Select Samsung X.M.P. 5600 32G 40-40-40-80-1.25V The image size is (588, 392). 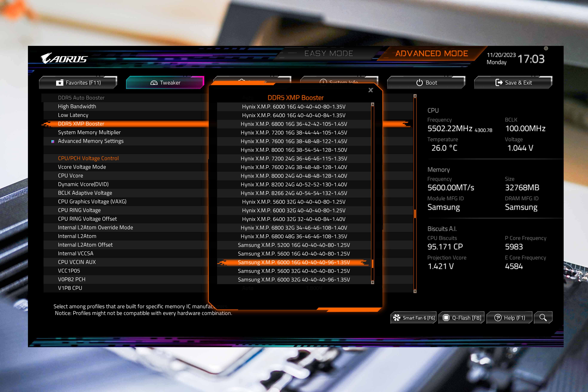pyautogui.click(x=294, y=271)
